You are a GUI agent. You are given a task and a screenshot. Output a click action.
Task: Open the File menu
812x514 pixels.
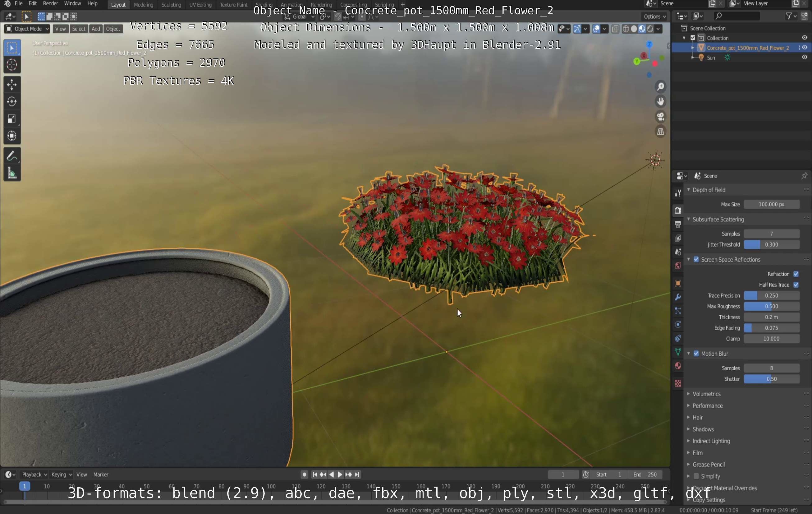pos(19,3)
